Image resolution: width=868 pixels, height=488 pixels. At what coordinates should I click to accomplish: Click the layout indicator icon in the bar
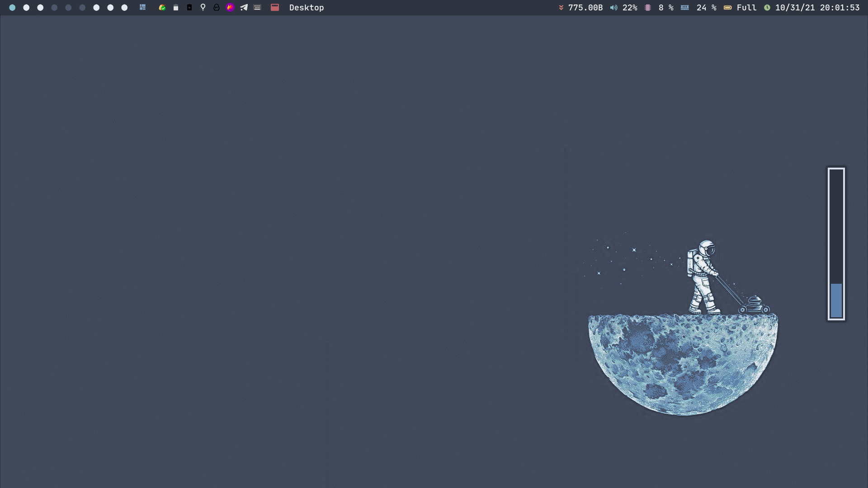click(142, 7)
